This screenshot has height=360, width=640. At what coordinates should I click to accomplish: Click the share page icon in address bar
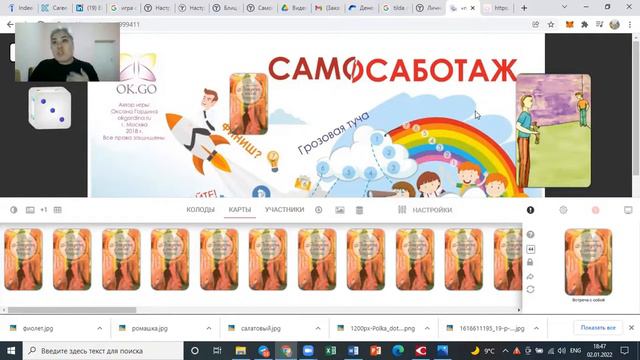click(x=536, y=24)
